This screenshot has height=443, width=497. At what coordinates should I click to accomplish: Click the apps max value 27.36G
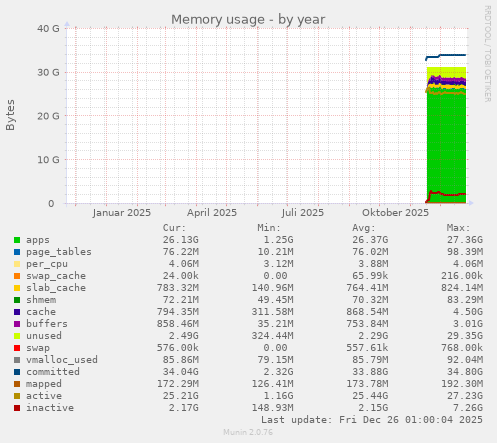465,240
